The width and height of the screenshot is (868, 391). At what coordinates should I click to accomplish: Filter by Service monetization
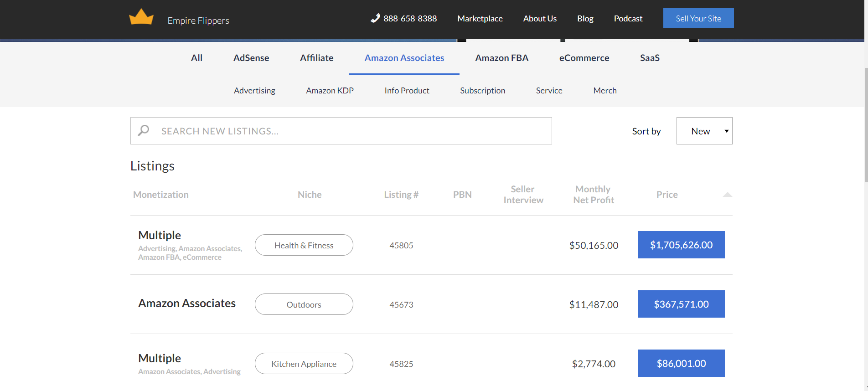point(549,91)
